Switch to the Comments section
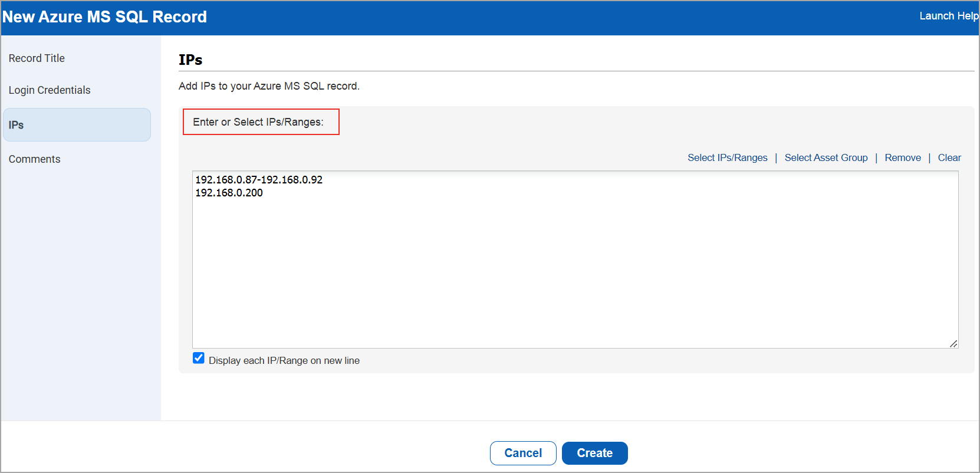The width and height of the screenshot is (980, 473). click(34, 159)
